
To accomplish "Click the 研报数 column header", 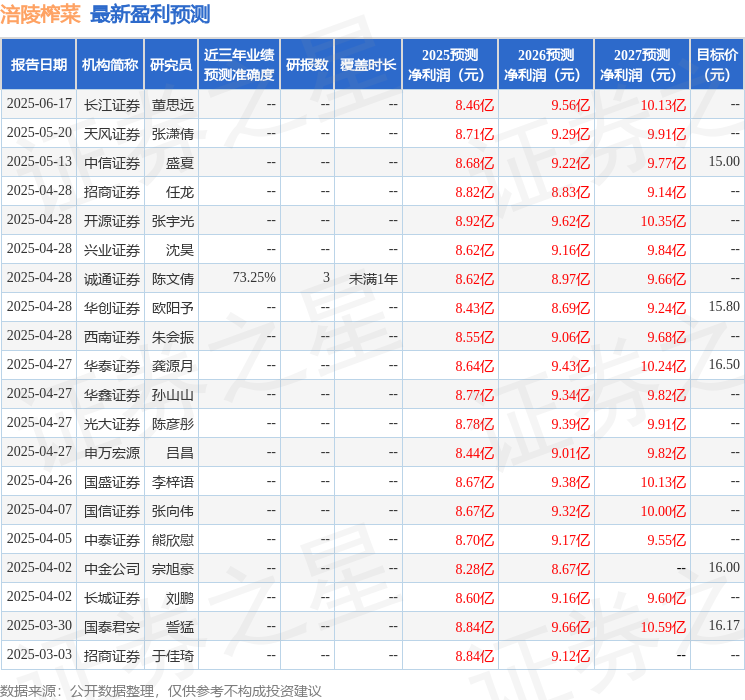I will 307,65.
